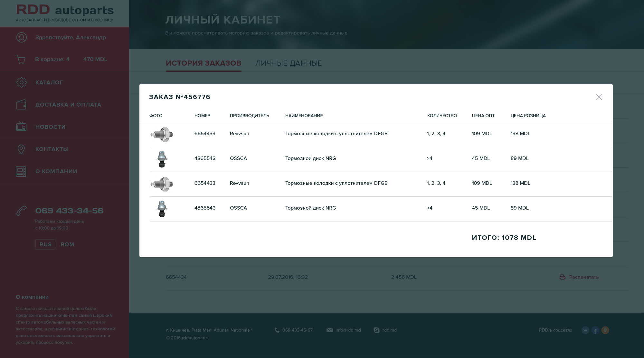644x358 pixels.
Task: Click the Заказ №456776 dialog title
Action: click(x=180, y=97)
